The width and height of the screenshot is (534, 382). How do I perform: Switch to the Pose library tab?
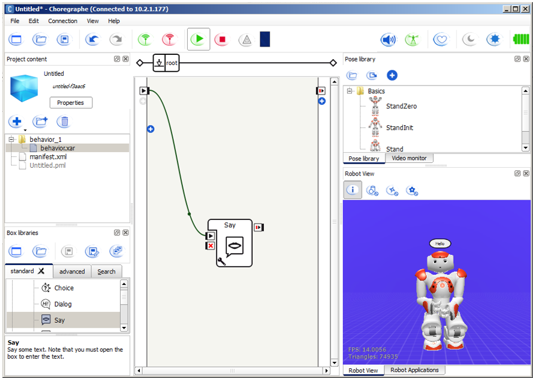click(x=364, y=158)
